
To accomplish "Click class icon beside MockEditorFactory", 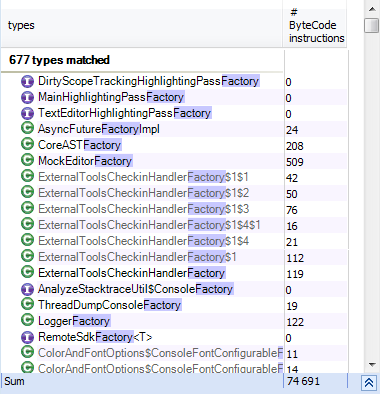I will pyautogui.click(x=27, y=160).
